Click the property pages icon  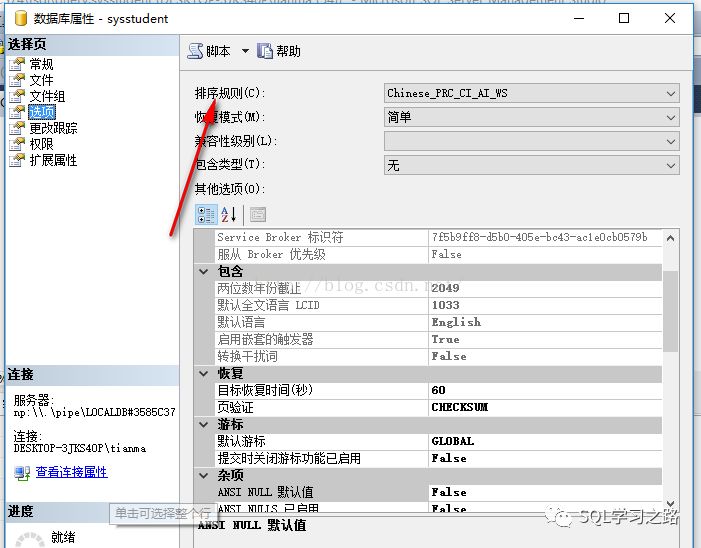coord(257,214)
